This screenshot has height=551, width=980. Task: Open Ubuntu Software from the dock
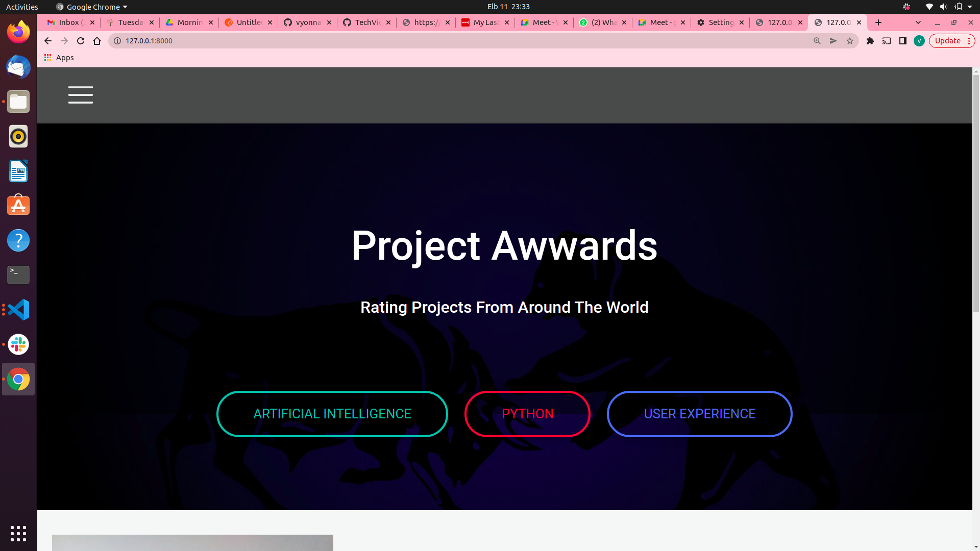18,206
